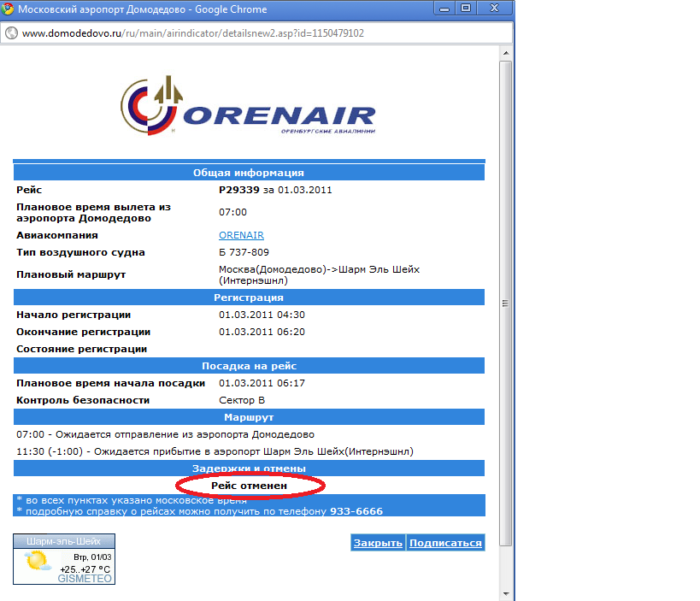Click the Сектор B security control value
The height and width of the screenshot is (601, 700).
242,400
